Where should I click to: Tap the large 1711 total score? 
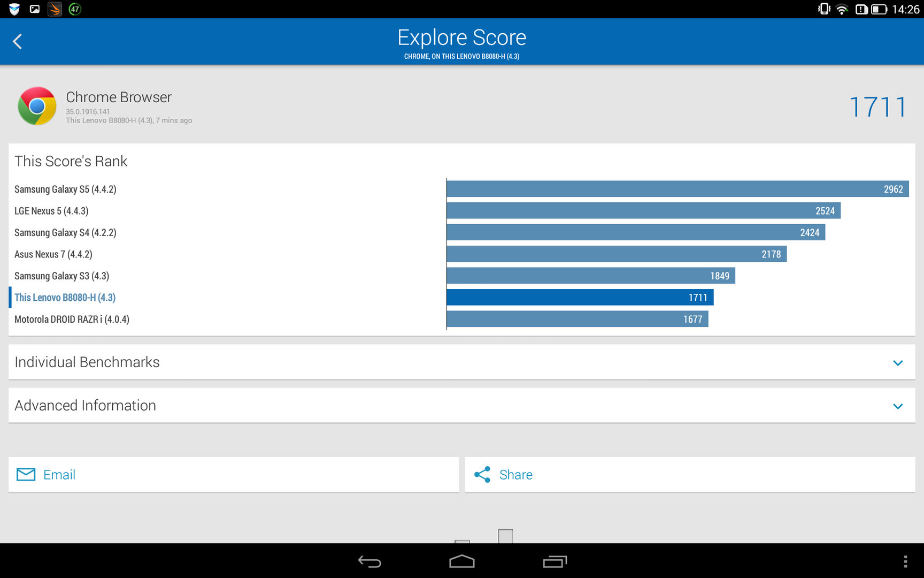(x=878, y=107)
